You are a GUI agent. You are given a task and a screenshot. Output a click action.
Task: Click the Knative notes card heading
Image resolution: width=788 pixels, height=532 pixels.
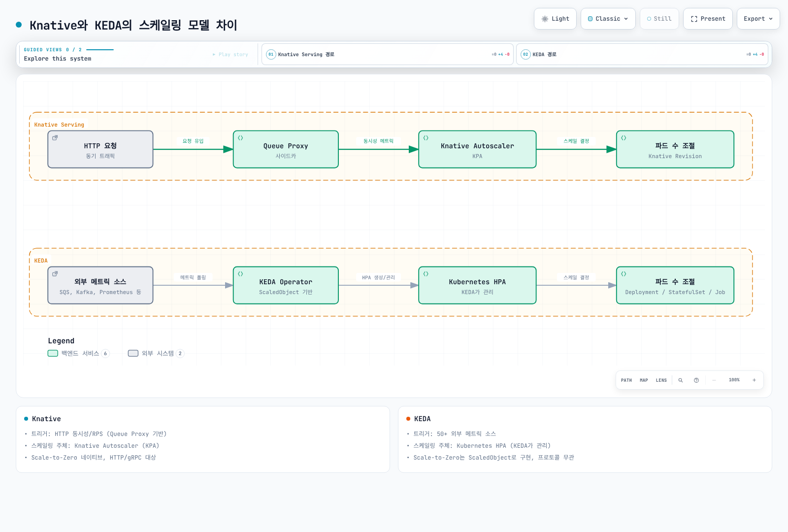tap(46, 419)
